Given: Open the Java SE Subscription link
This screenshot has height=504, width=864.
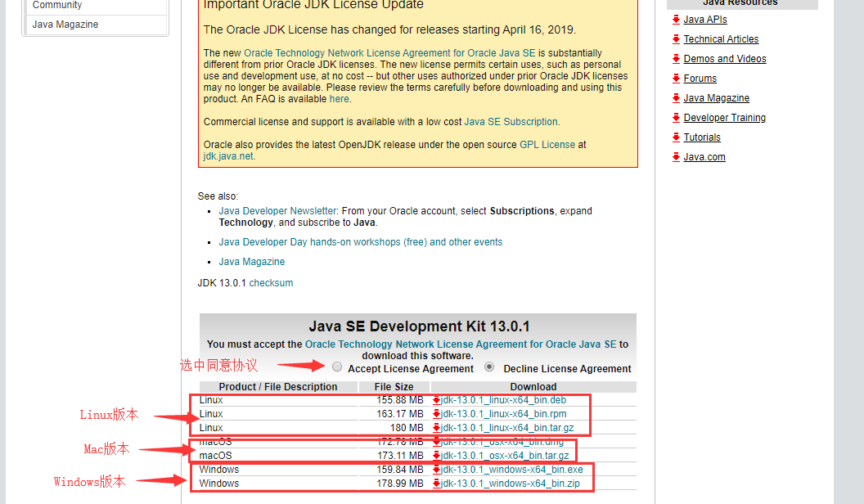Looking at the screenshot, I should 511,122.
